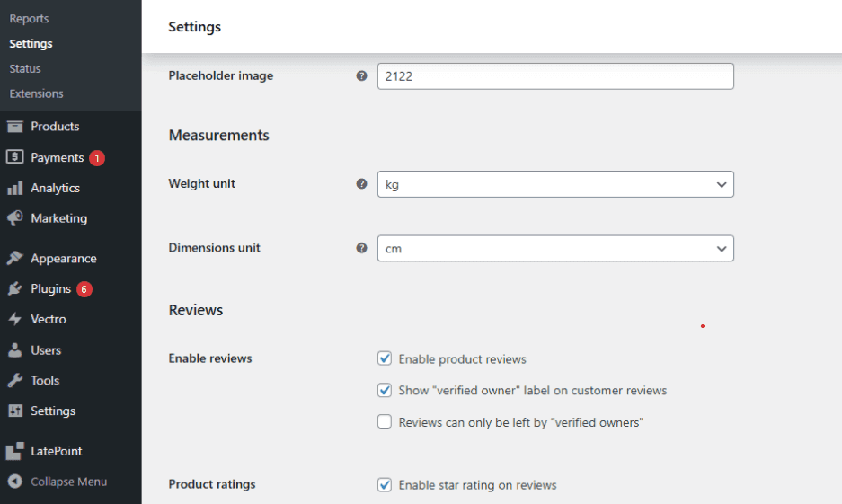
Task: Click help icon next to Placeholder image
Action: point(362,75)
